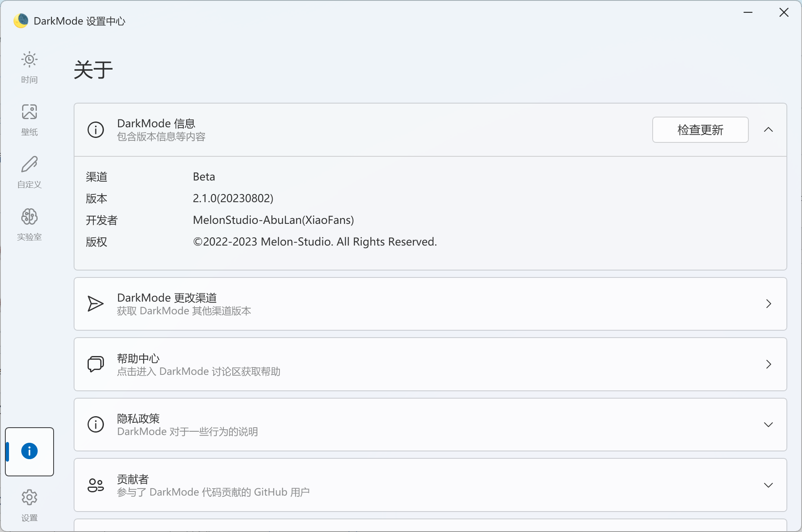
Task: Click the highlighted info icon in sidebar
Action: (x=29, y=451)
